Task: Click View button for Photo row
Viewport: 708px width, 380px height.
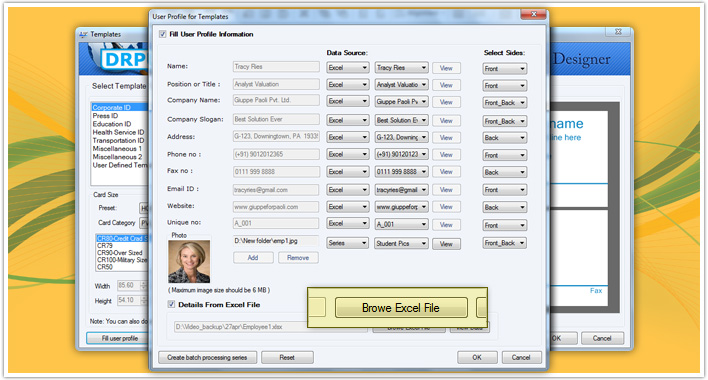Action: pyautogui.click(x=446, y=244)
